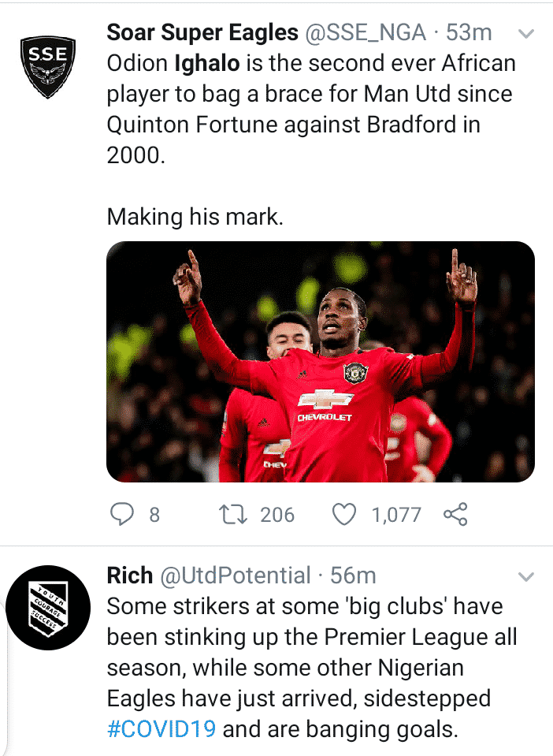
Task: Tap the Soar Super Eagles display name
Action: [202, 33]
